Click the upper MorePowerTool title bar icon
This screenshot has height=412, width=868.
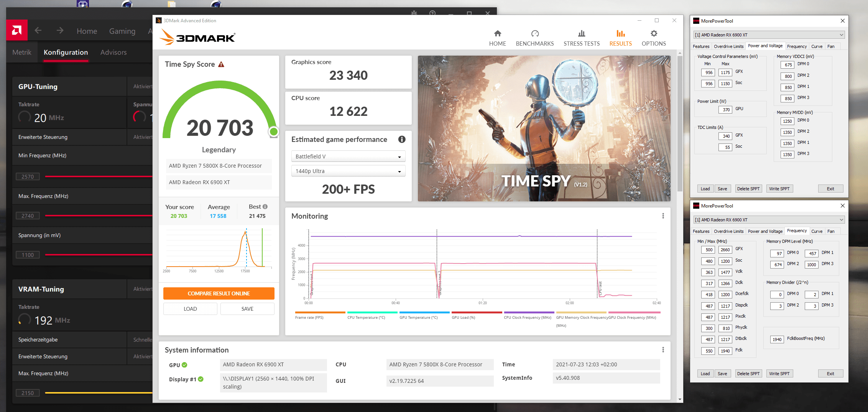pyautogui.click(x=696, y=21)
